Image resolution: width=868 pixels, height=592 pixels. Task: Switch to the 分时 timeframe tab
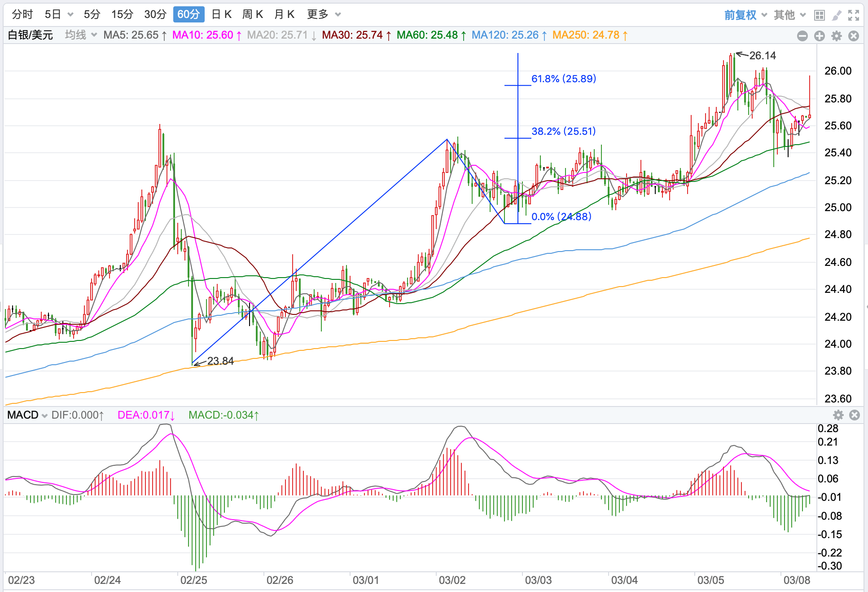(x=22, y=14)
